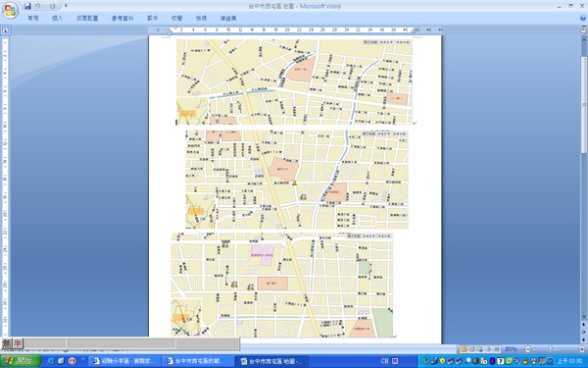The width and height of the screenshot is (588, 368).
Task: Click the Save icon in quick access toolbar
Action: (27, 6)
